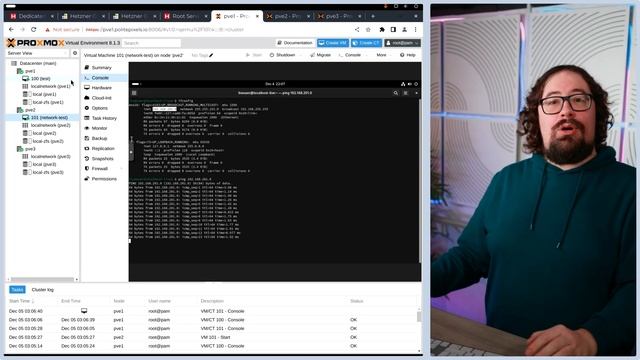
Task: Focus the Proxmox Search field
Action: tap(151, 43)
